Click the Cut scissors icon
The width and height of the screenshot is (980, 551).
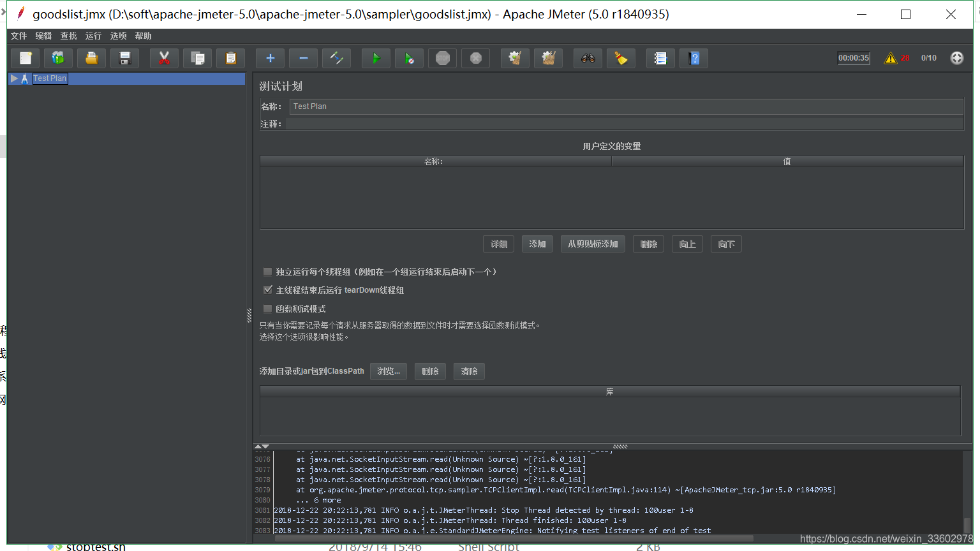tap(164, 58)
